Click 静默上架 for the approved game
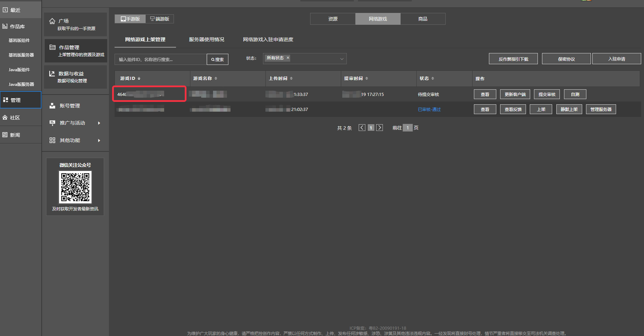Viewport: 644px width, 336px height. pos(569,109)
